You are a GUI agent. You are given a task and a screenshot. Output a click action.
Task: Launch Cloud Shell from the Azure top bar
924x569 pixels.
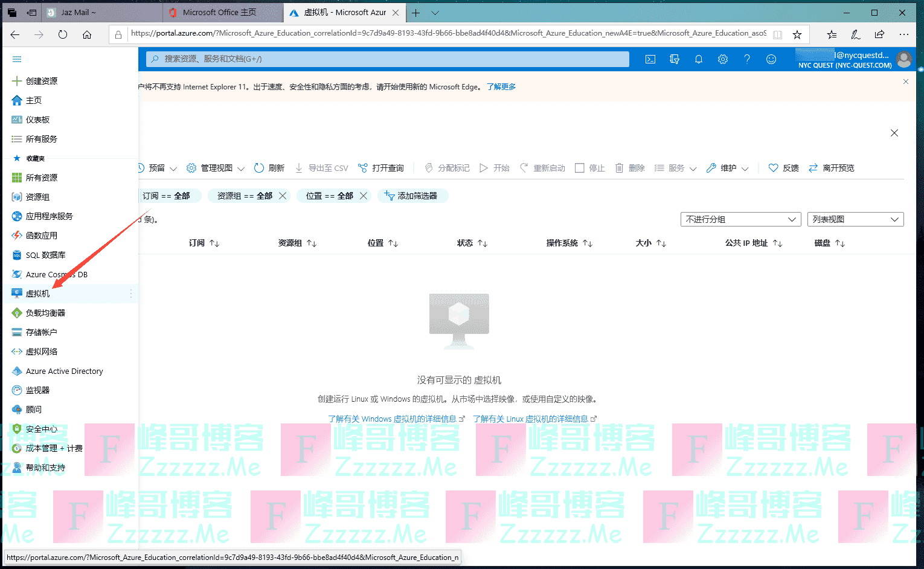click(x=650, y=59)
